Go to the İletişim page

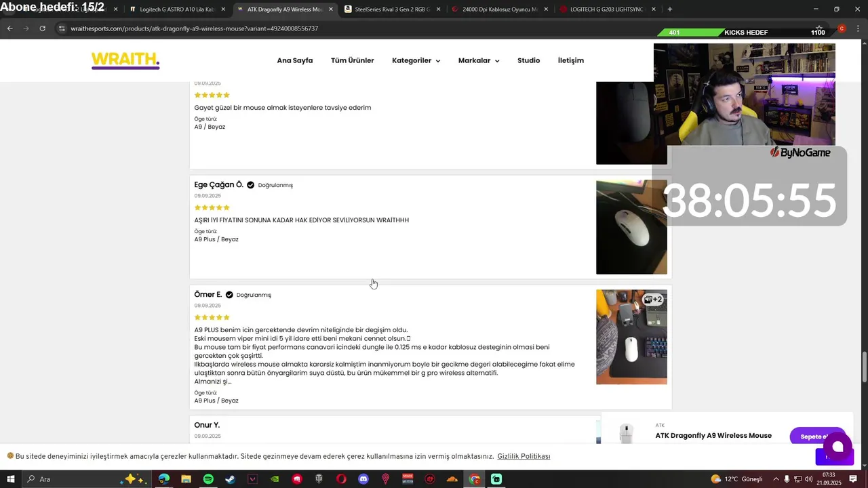[571, 60]
